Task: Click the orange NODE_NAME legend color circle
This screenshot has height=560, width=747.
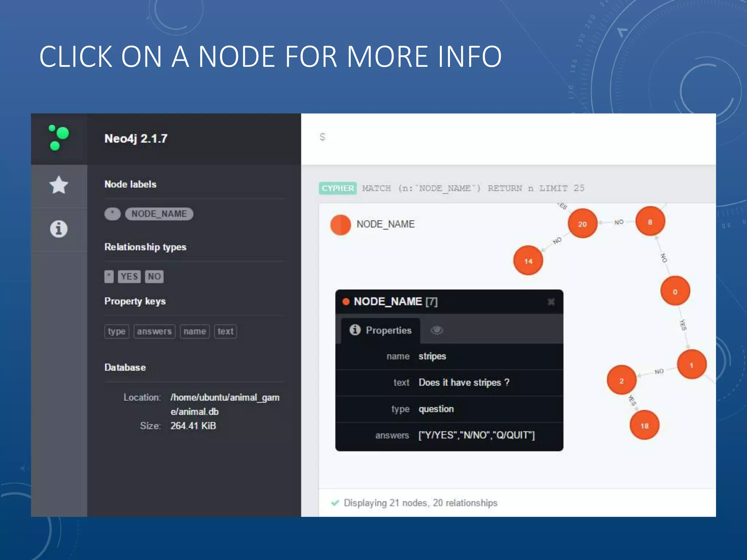Action: [340, 225]
